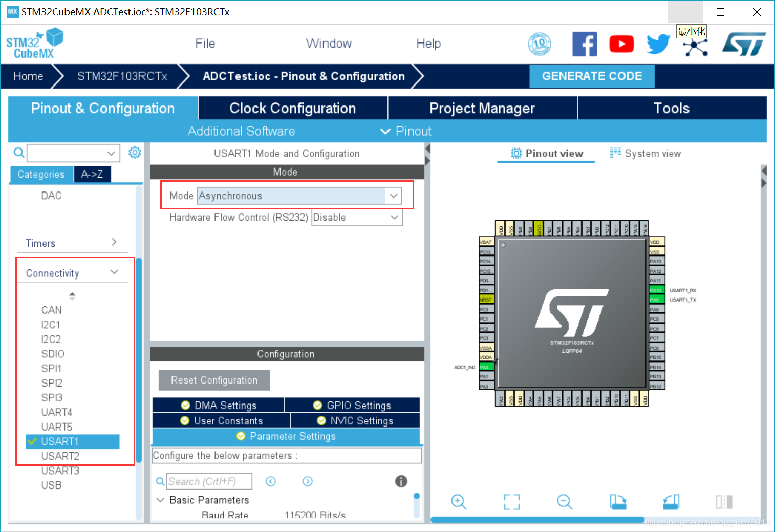Click the PA9 USART1_TX pin

[x=657, y=300]
